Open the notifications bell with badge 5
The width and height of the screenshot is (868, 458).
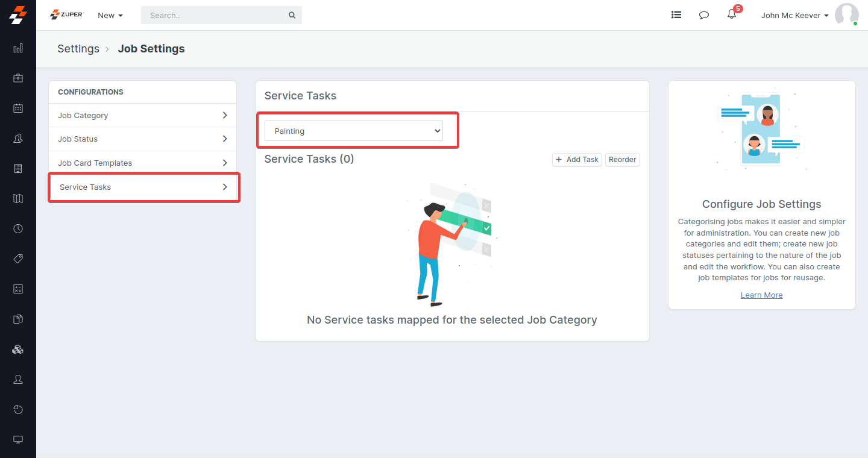(731, 14)
